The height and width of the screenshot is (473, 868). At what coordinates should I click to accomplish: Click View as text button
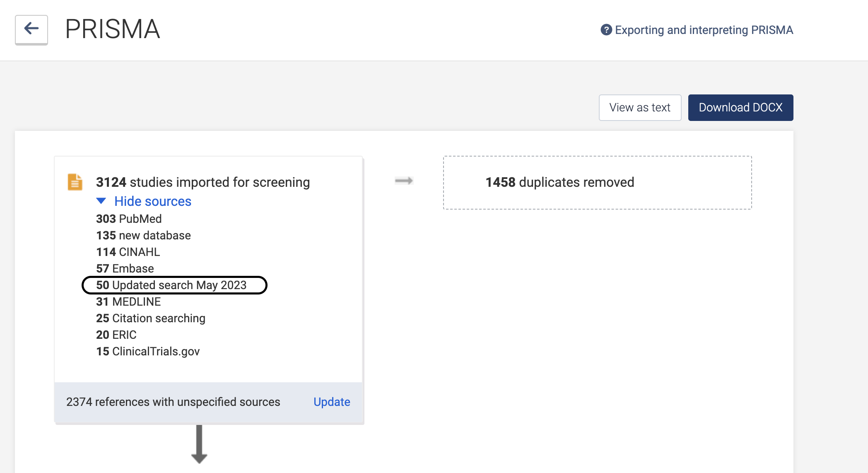(640, 108)
